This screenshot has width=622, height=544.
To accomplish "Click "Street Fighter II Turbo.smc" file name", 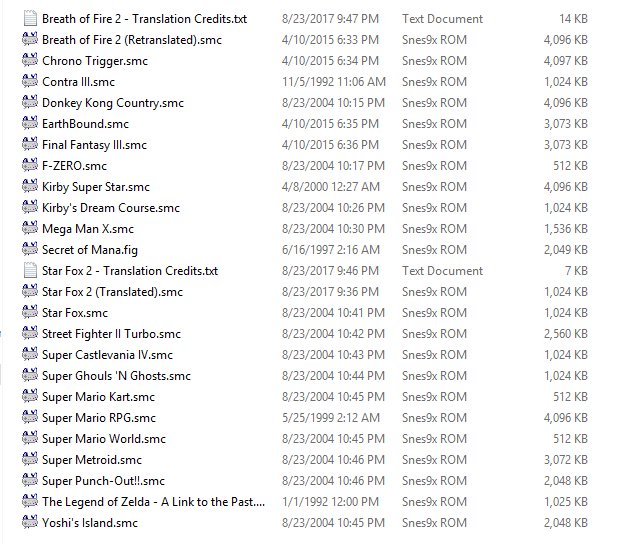I will [x=111, y=334].
